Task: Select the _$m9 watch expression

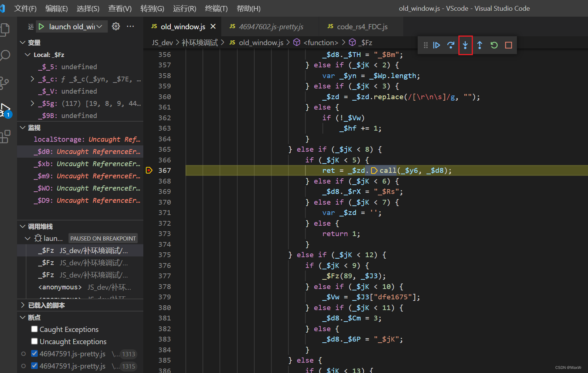Action: pos(80,176)
